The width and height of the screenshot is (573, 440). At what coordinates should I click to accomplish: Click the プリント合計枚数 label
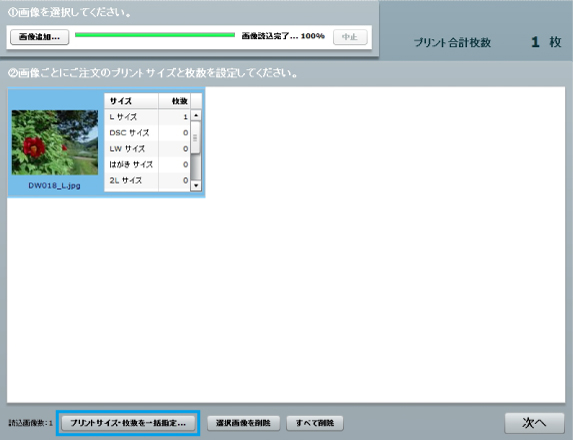click(x=452, y=43)
